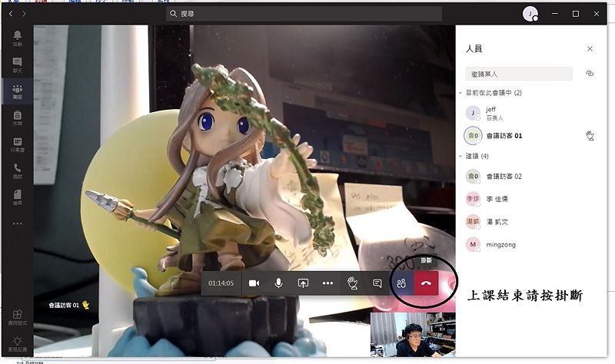Open the profile avatar menu
Viewport: 615px width, 364px height.
click(x=530, y=14)
